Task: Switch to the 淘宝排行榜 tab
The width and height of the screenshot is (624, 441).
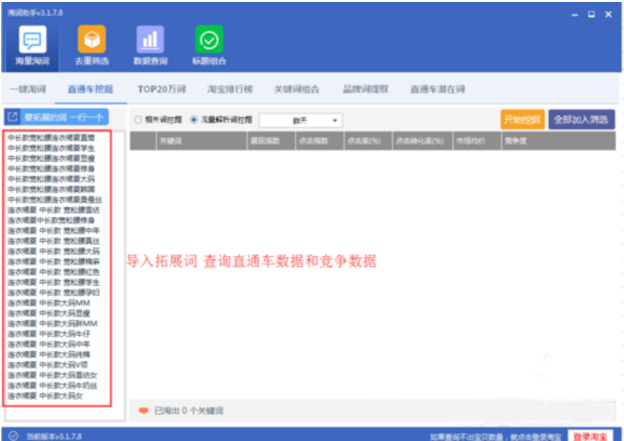Action: tap(230, 89)
